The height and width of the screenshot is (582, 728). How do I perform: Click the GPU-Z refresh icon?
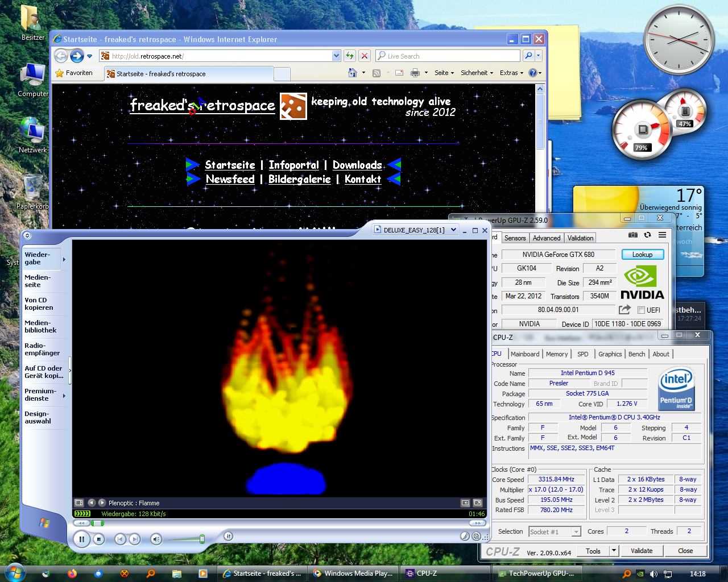coord(647,235)
